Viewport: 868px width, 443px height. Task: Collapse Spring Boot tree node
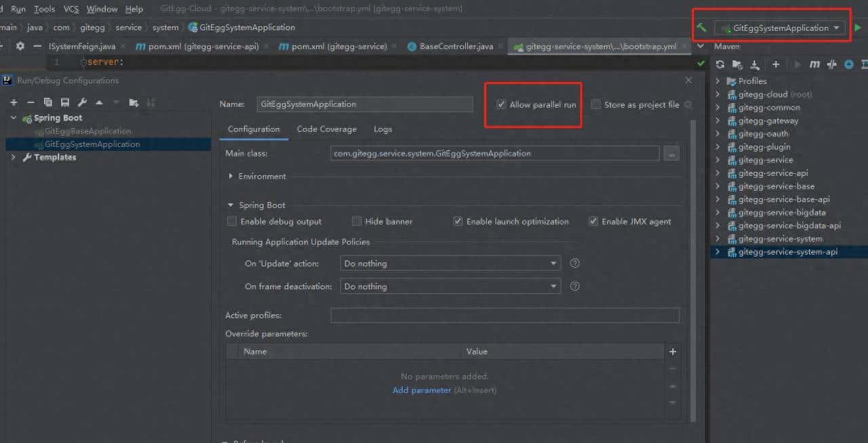click(14, 118)
